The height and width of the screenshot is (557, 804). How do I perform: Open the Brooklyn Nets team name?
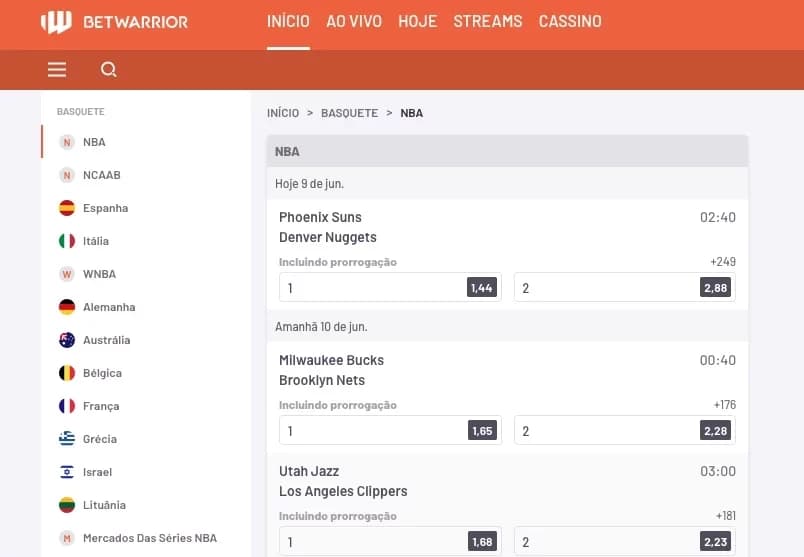pos(322,380)
